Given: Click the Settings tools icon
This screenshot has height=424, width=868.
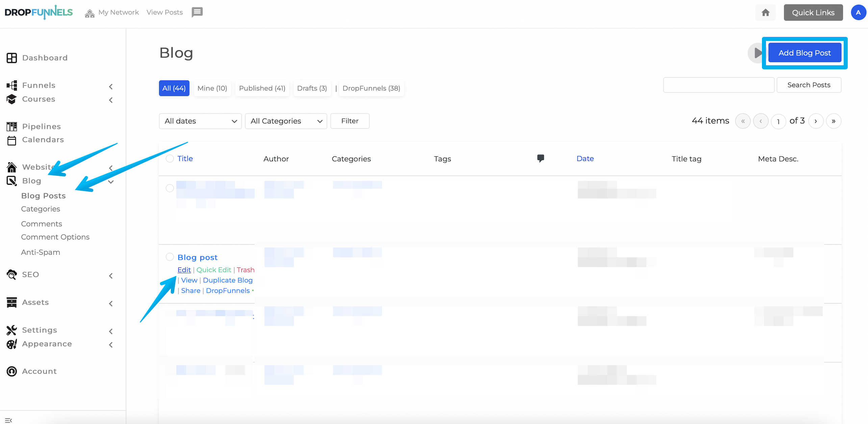Looking at the screenshot, I should click(12, 330).
